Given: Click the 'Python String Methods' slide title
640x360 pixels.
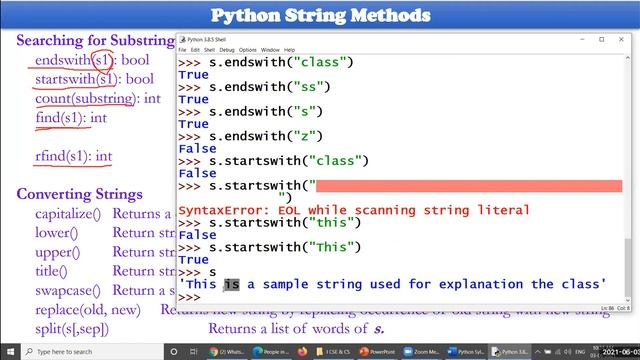Looking at the screenshot, I should click(321, 16).
